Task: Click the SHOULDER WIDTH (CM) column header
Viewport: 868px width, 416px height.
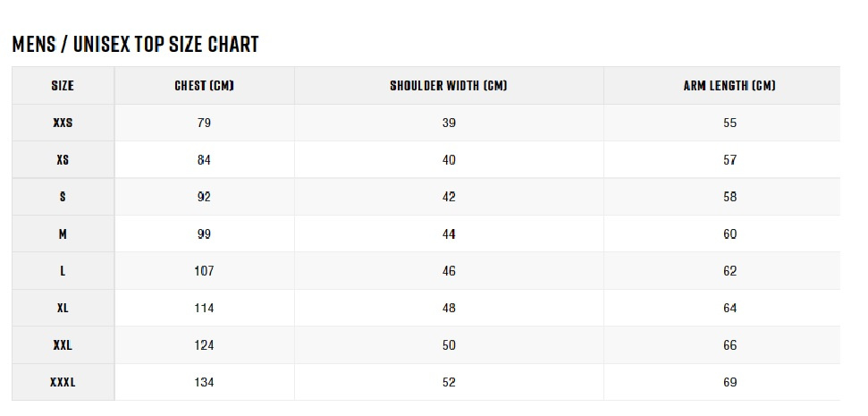Action: tap(449, 86)
